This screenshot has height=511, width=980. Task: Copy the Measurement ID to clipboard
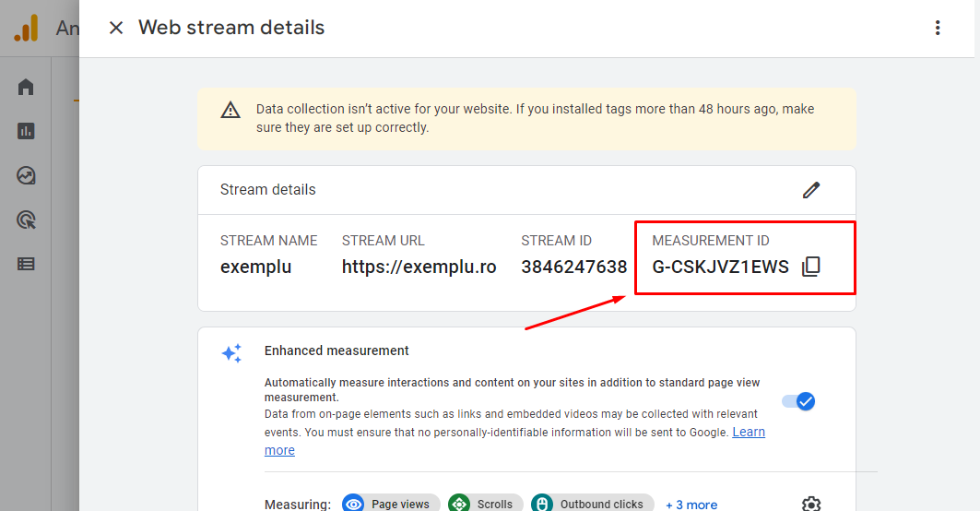pyautogui.click(x=810, y=267)
